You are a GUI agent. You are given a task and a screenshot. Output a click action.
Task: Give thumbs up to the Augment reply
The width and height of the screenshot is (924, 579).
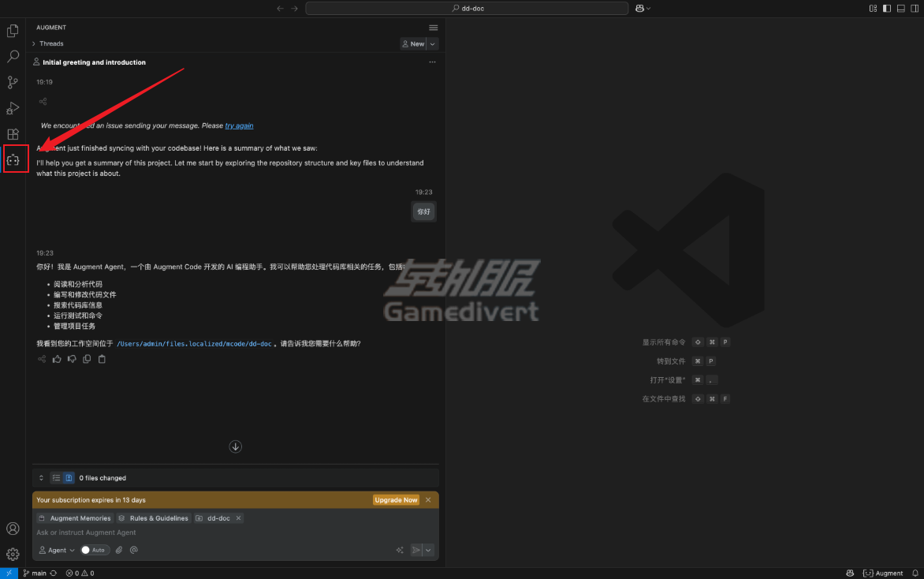[56, 359]
